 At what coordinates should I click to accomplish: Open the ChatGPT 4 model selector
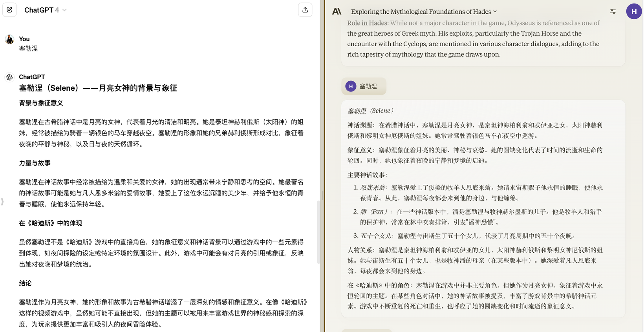45,10
